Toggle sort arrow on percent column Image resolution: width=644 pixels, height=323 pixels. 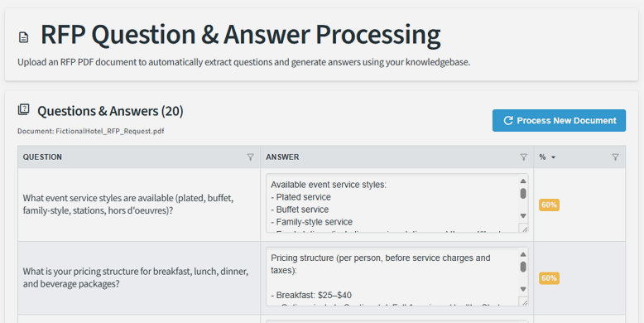coord(553,157)
